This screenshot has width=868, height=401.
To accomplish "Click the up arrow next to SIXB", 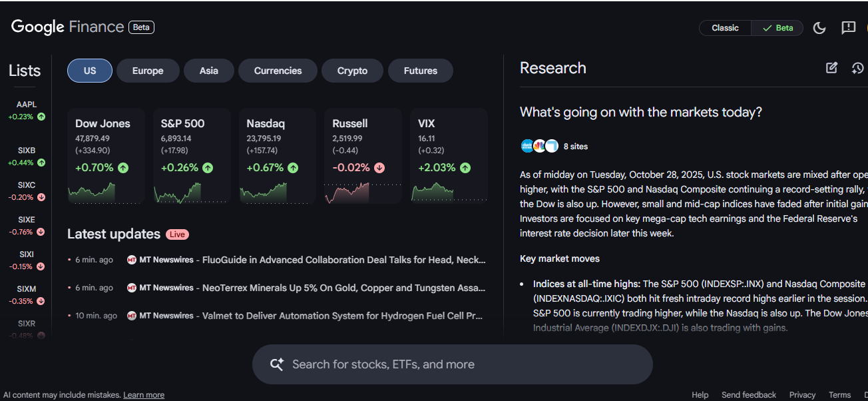I will (41, 163).
